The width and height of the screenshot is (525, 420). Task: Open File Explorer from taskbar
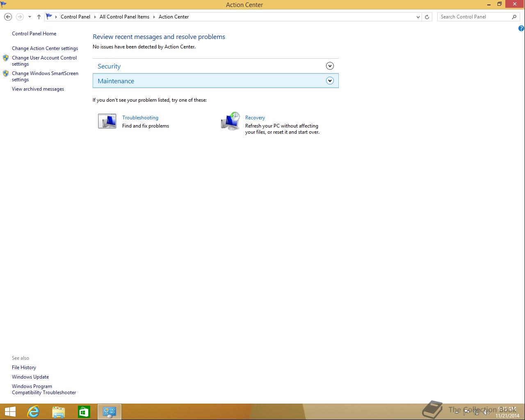[59, 411]
